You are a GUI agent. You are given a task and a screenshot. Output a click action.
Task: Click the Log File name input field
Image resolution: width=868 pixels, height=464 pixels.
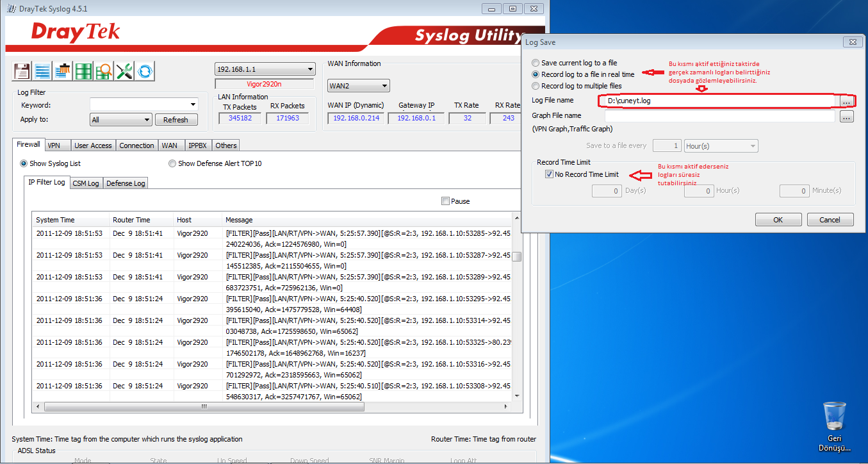[717, 101]
